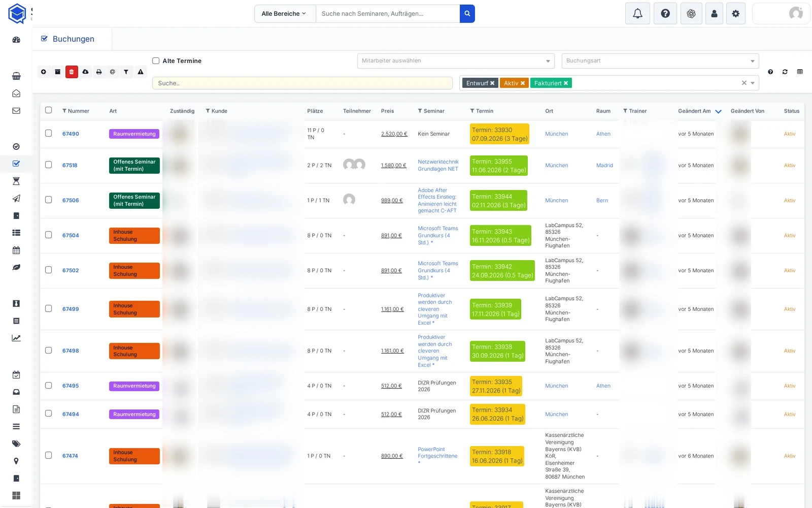
Task: Open the Netzwerktechnik Grundlagen NET seminar link
Action: pyautogui.click(x=438, y=166)
